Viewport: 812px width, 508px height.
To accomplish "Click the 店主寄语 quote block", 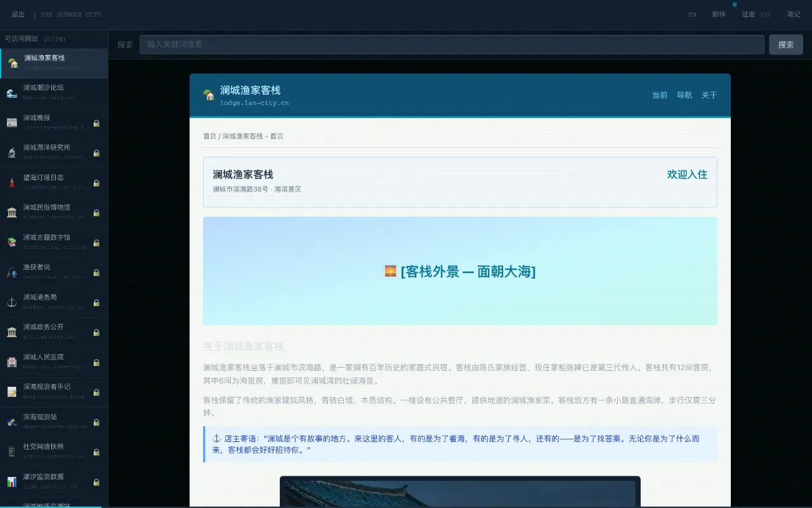I will point(460,444).
